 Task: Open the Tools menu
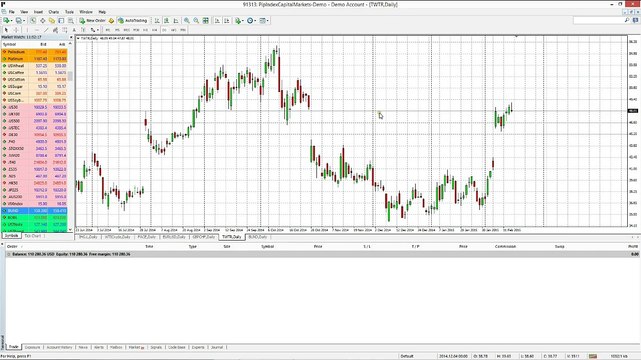[69, 12]
